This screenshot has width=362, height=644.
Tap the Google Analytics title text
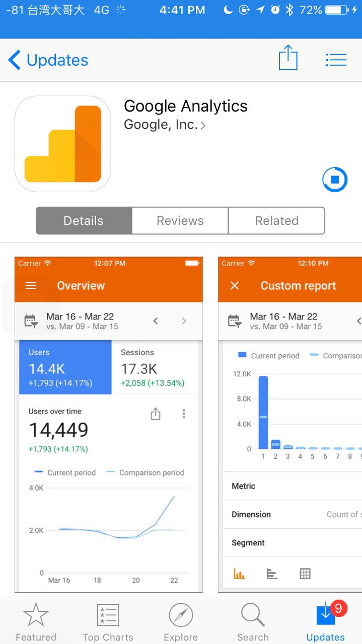[186, 106]
